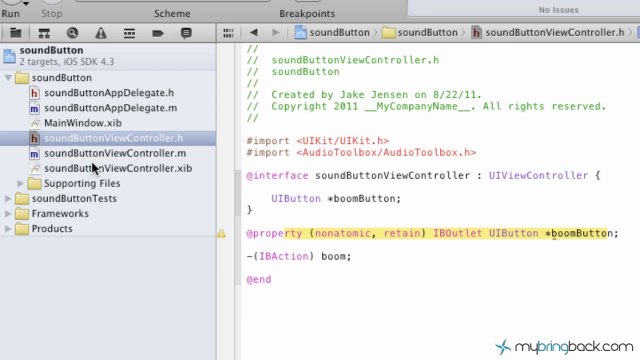
Task: Select the soundButton project root row
Action: tap(108, 56)
